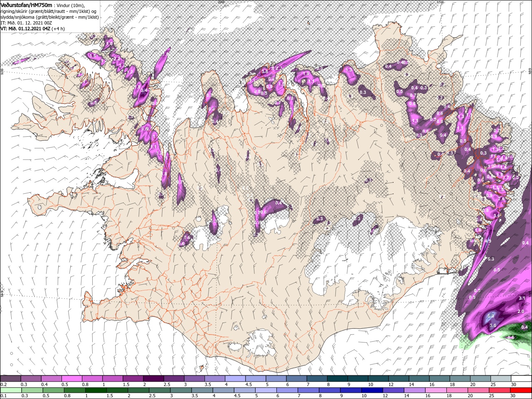Pick bottom-row legend swatch starting at 3.5
This screenshot has height=399, width=532.
tap(202, 390)
